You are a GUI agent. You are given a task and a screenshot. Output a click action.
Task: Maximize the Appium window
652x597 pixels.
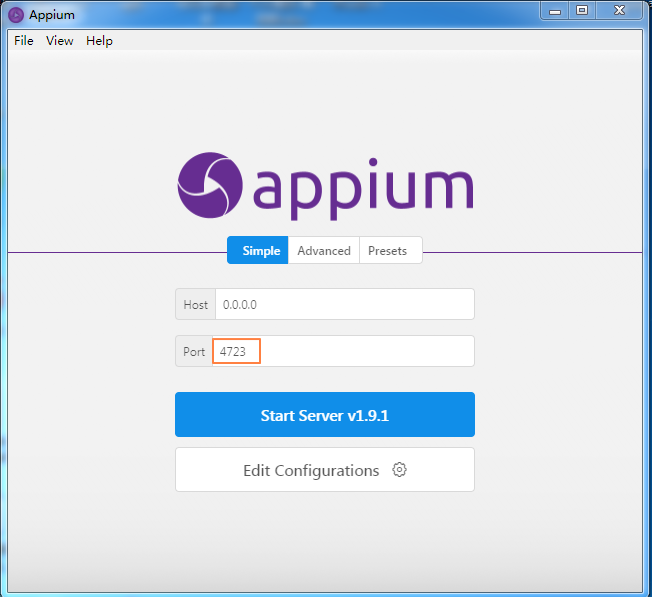(583, 10)
